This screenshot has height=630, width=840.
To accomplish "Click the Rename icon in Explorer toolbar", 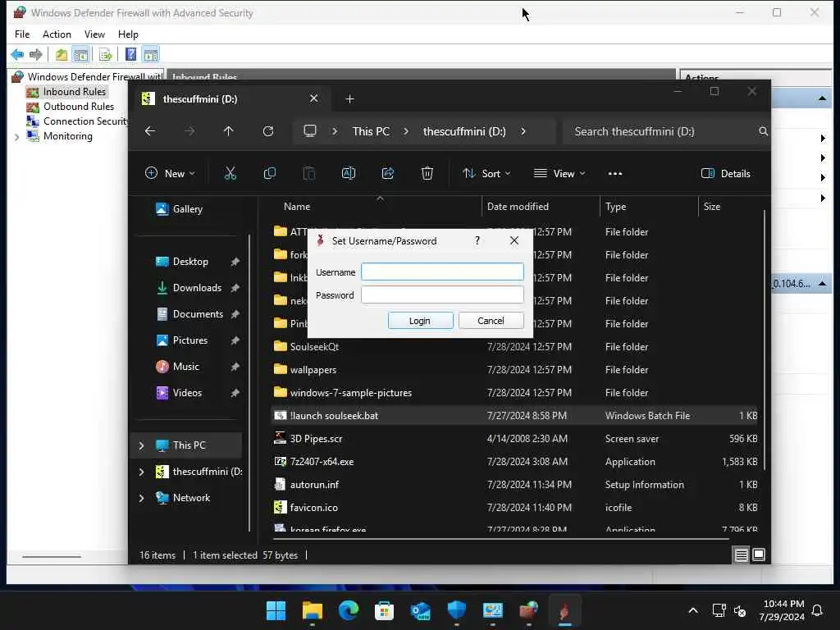I will (348, 173).
